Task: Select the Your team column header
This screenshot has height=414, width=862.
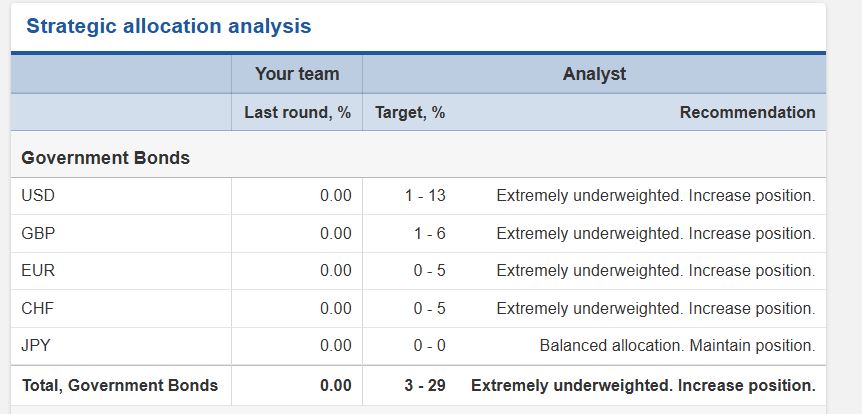Action: pyautogui.click(x=296, y=74)
